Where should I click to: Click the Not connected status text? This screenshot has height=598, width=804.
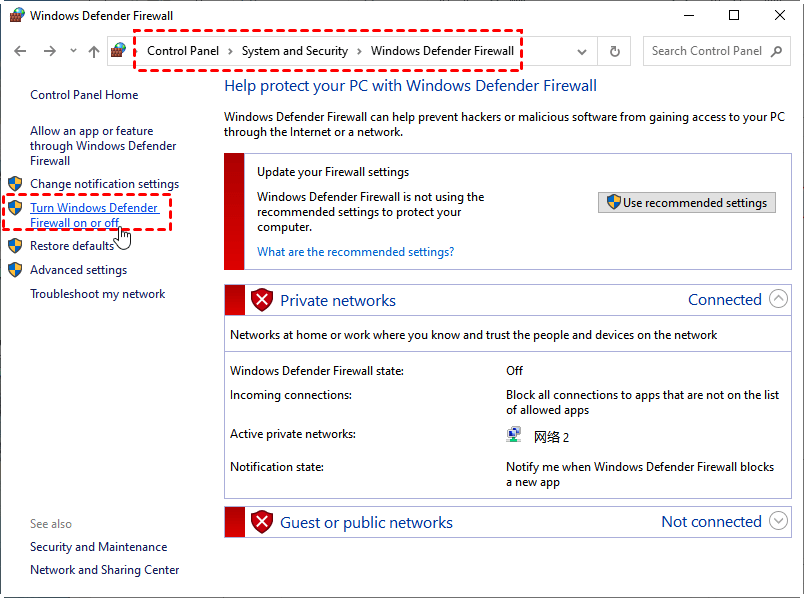(711, 522)
